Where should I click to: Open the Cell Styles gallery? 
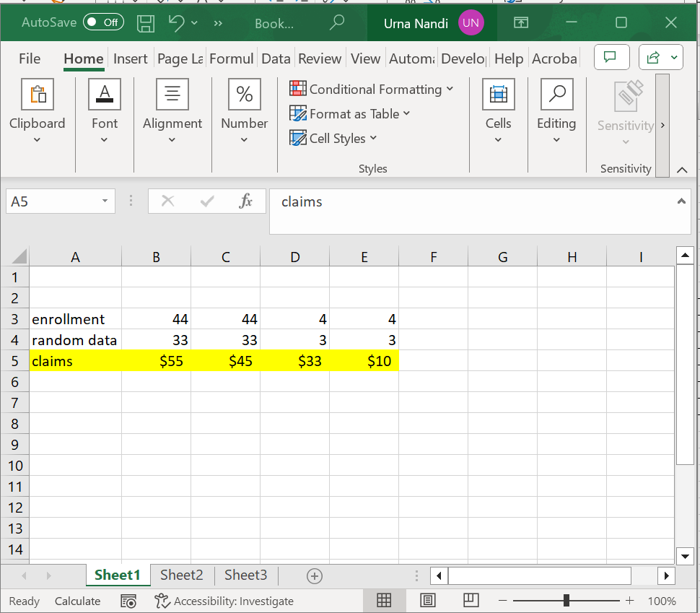pyautogui.click(x=333, y=138)
